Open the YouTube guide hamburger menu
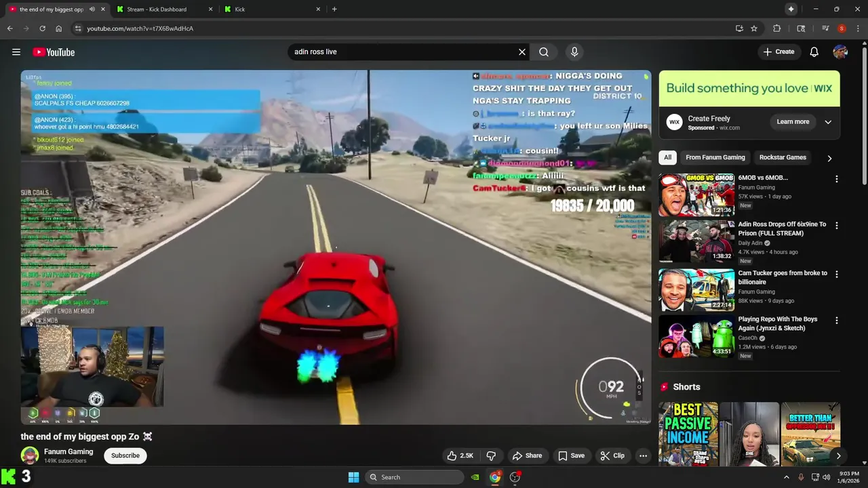The image size is (868, 488). [x=16, y=52]
